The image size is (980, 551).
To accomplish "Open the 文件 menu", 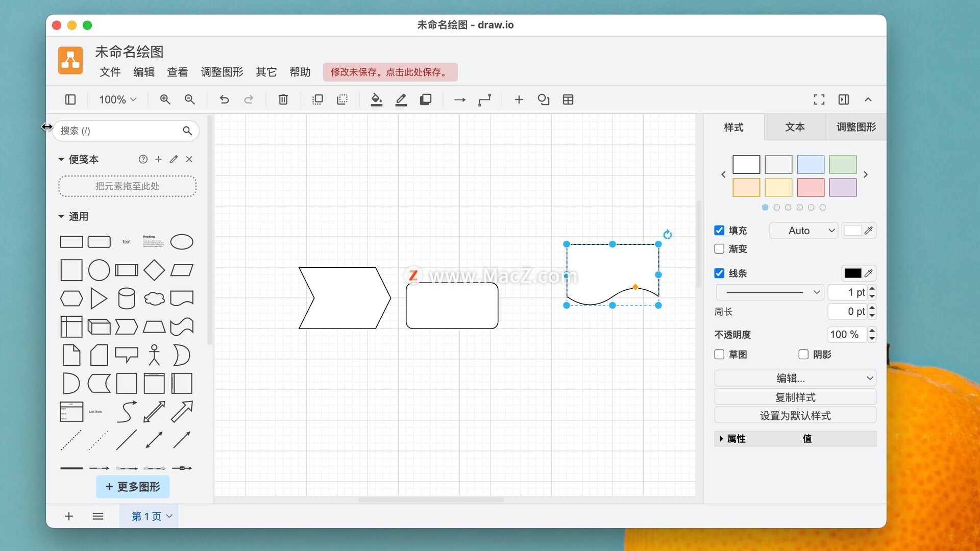I will pos(110,72).
